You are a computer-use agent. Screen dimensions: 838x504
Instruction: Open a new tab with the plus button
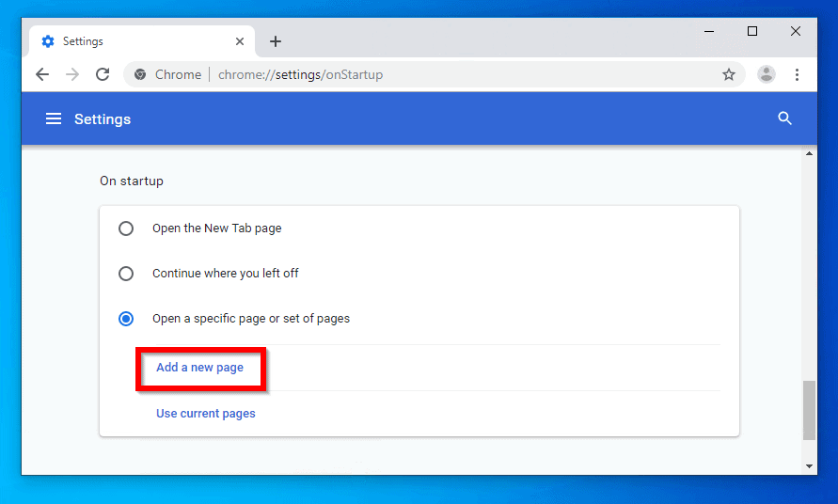pyautogui.click(x=276, y=41)
